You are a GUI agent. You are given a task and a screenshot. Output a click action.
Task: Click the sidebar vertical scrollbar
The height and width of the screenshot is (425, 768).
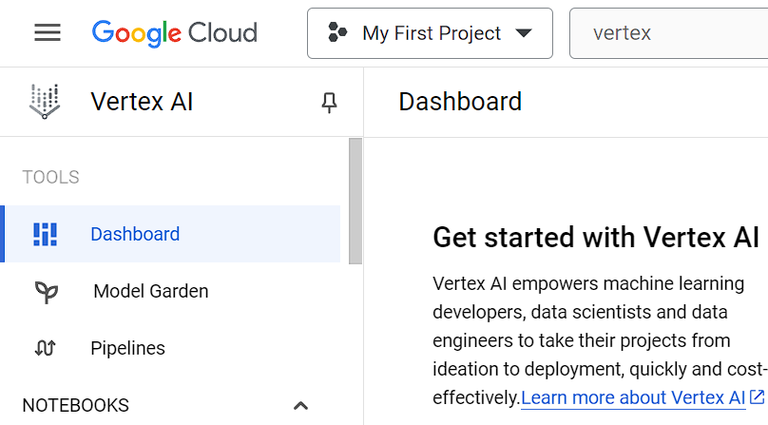[355, 200]
